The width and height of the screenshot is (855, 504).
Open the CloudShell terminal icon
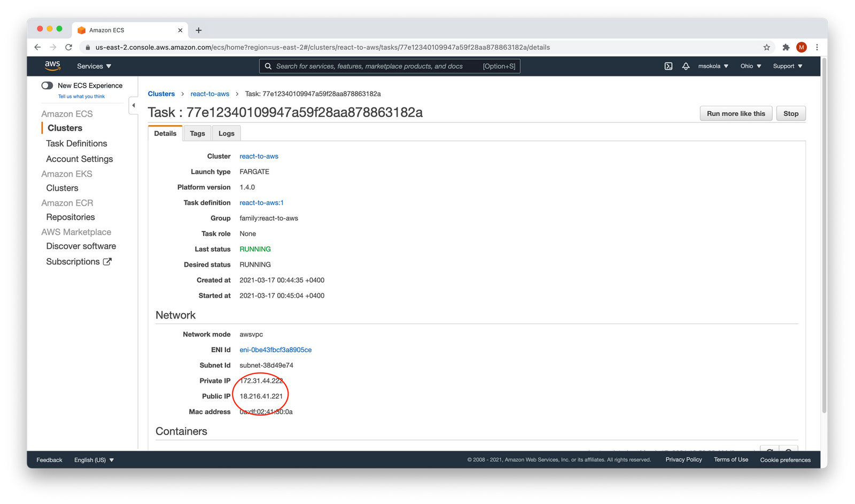click(668, 66)
